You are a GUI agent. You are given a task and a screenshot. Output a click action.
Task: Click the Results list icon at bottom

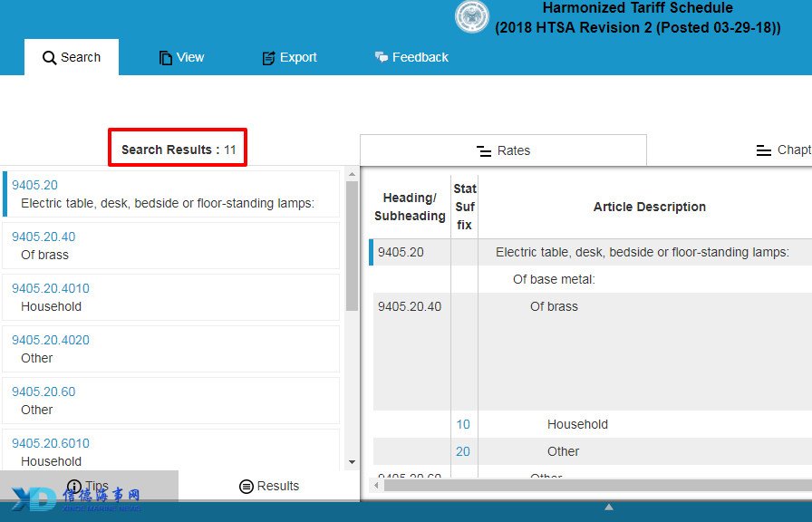tap(246, 487)
